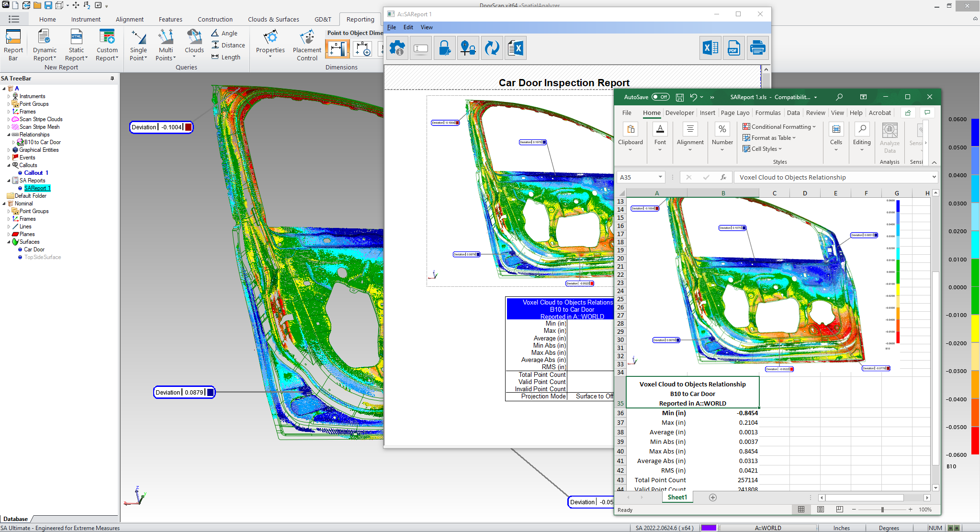Click the printer icon in SAReport window
This screenshot has width=980, height=532.
757,48
